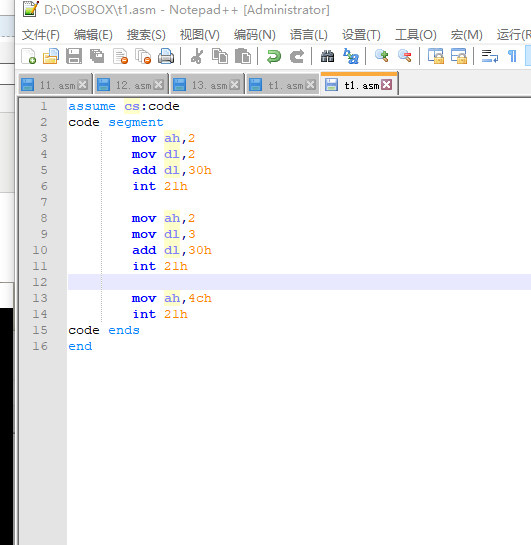
Task: Open the 编码(N) menu
Action: point(254,35)
